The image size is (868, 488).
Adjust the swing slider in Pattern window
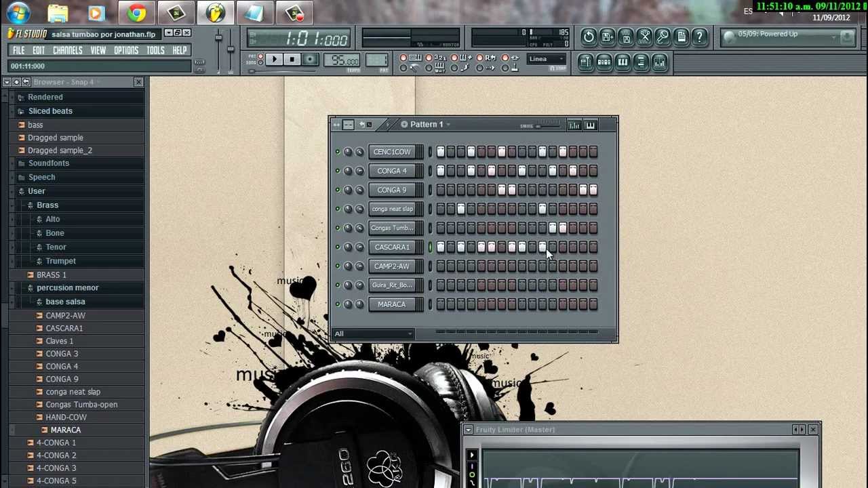pos(539,125)
